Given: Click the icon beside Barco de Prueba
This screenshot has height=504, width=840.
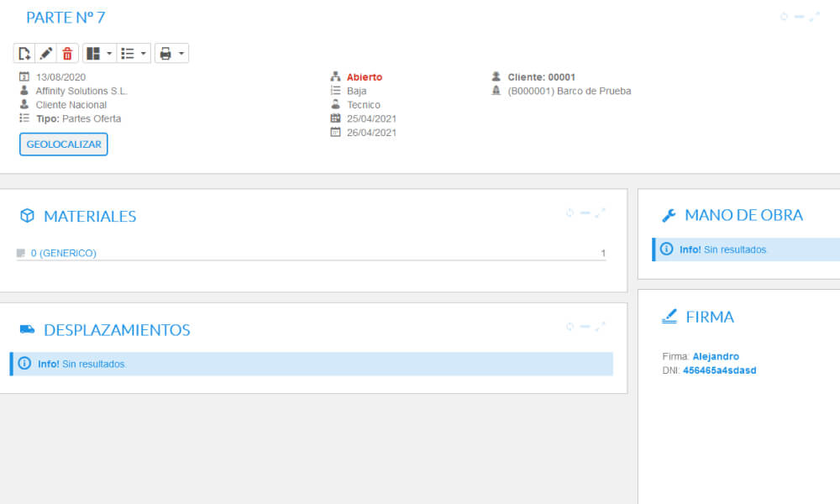Looking at the screenshot, I should (x=496, y=91).
